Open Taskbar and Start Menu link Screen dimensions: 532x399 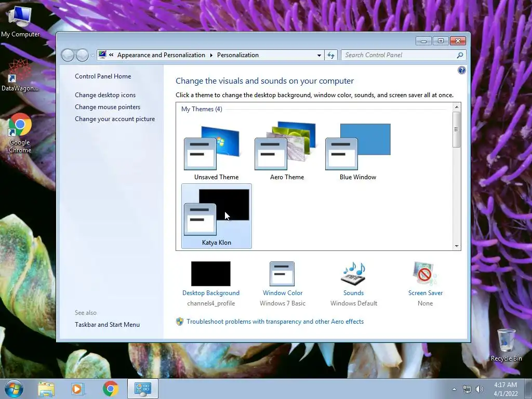point(107,325)
